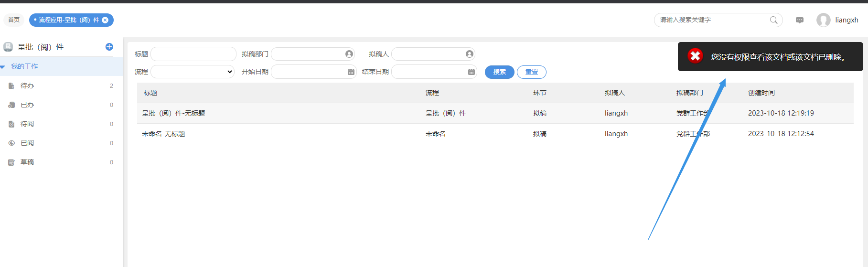Image resolution: width=868 pixels, height=267 pixels.
Task: Open the 开始日期 calendar icon
Action: [x=351, y=72]
